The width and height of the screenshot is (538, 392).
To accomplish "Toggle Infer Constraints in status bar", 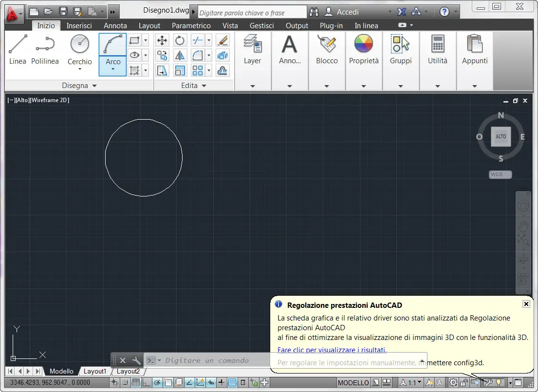I will (114, 382).
